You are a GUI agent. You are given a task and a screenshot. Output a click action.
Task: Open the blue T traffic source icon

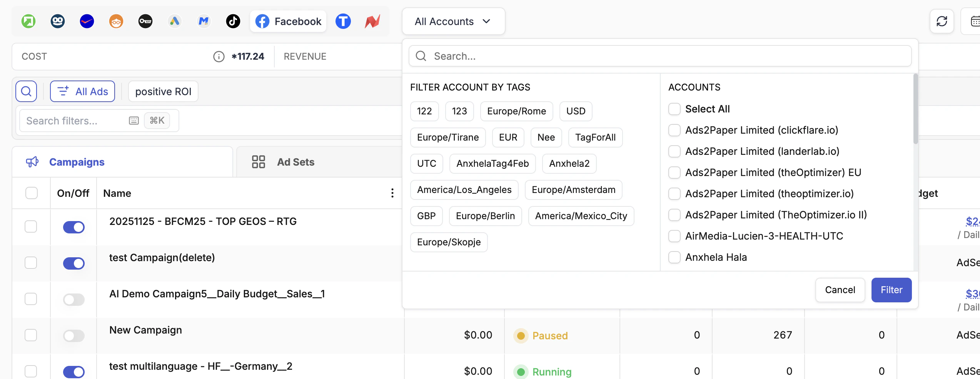tap(343, 21)
